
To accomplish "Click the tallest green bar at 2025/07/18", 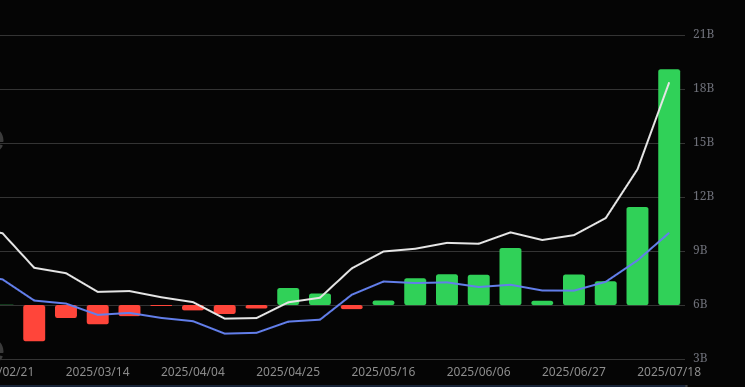I will (669, 187).
